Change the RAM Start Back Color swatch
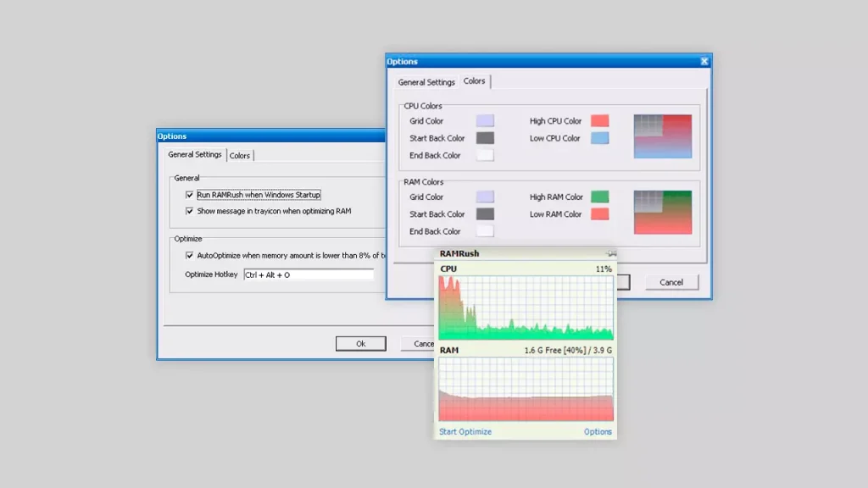This screenshot has width=868, height=488. click(x=485, y=214)
